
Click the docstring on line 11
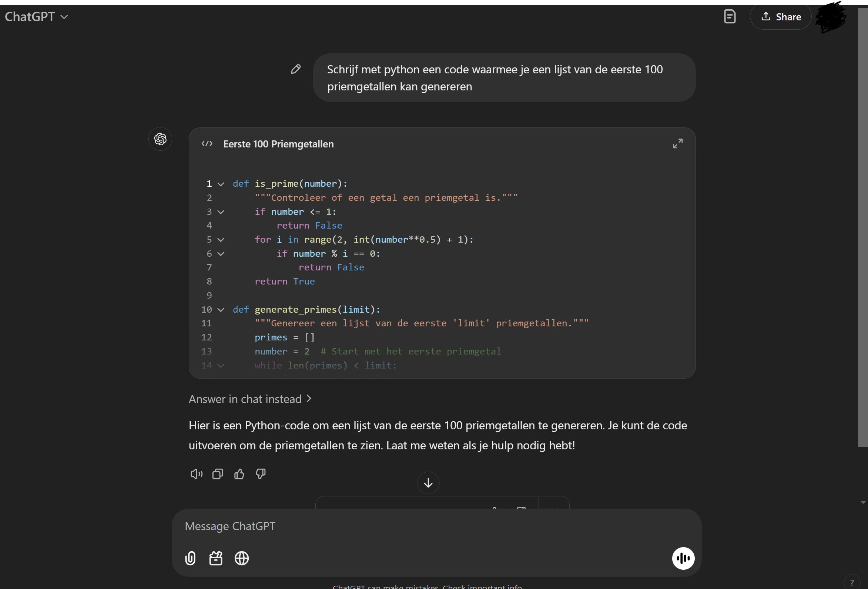(422, 323)
